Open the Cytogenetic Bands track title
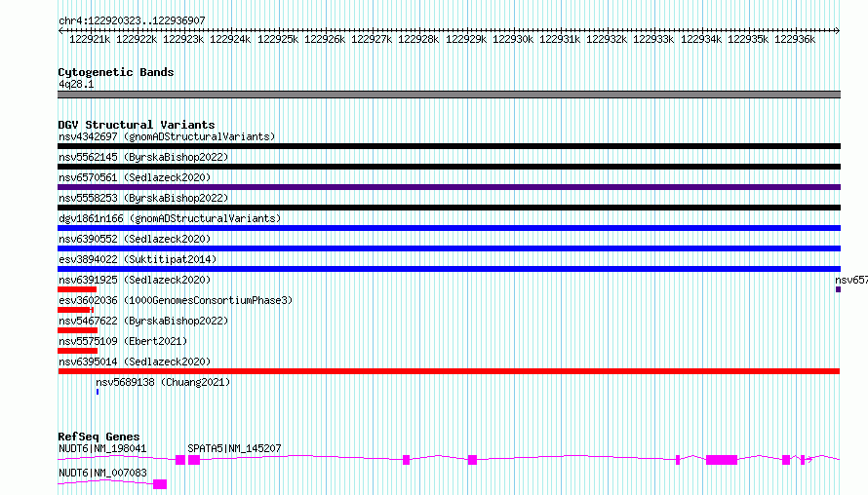 [116, 72]
